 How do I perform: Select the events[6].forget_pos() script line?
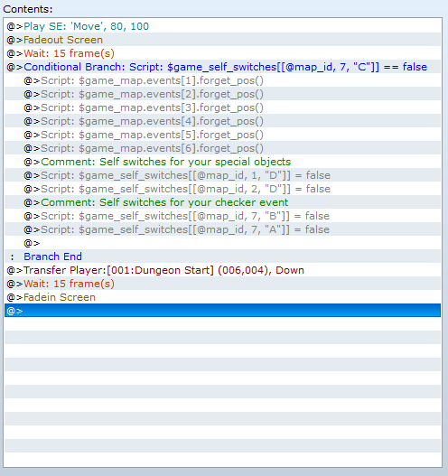(222, 148)
